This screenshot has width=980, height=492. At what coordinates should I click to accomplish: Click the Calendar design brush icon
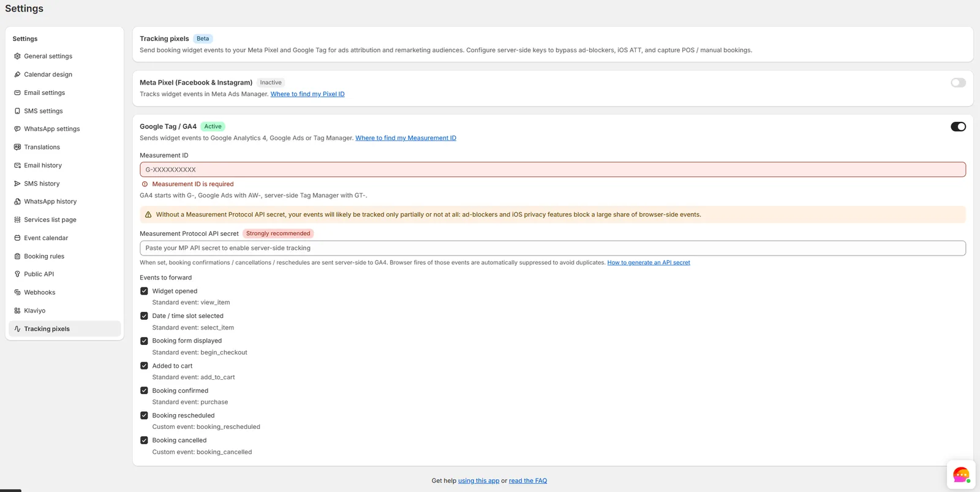17,75
